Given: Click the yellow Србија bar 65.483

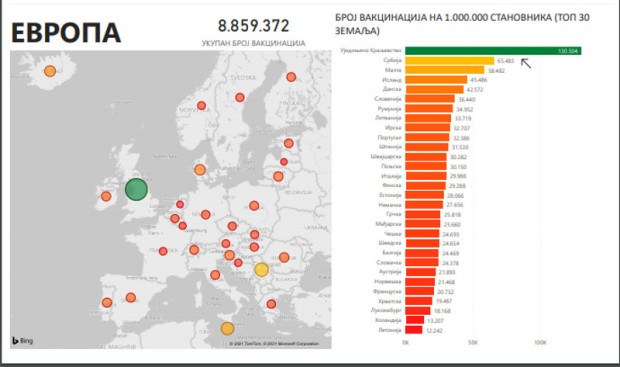Looking at the screenshot, I should [450, 61].
